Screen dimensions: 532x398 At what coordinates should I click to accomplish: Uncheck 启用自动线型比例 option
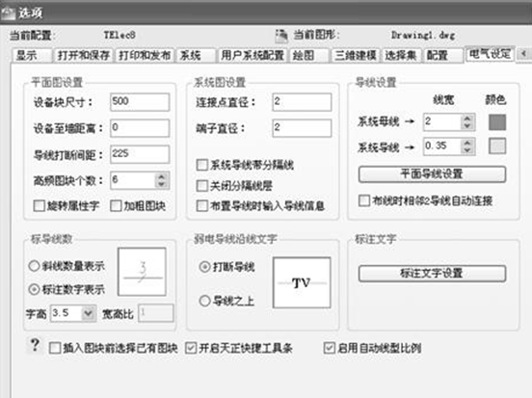[x=329, y=348]
